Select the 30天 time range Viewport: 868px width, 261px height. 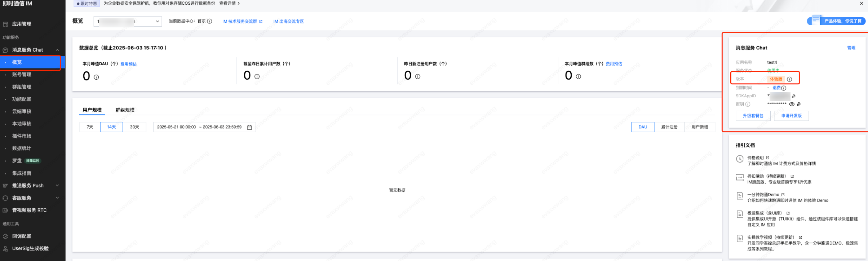(134, 127)
